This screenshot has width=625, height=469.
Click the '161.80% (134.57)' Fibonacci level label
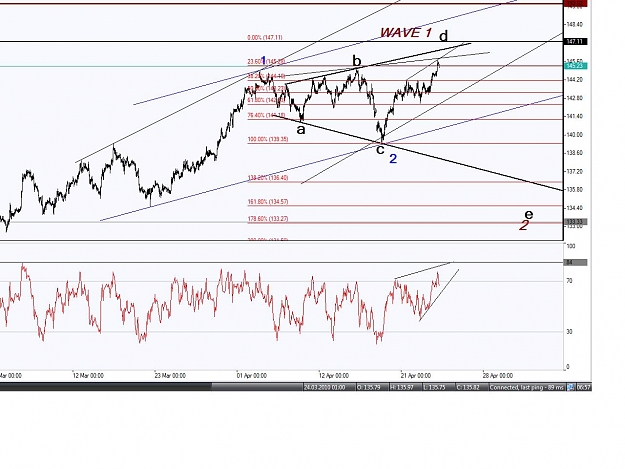(x=268, y=202)
